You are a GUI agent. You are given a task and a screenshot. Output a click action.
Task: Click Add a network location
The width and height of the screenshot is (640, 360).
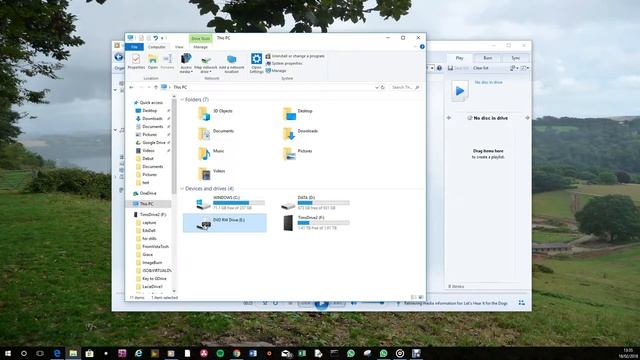231,63
